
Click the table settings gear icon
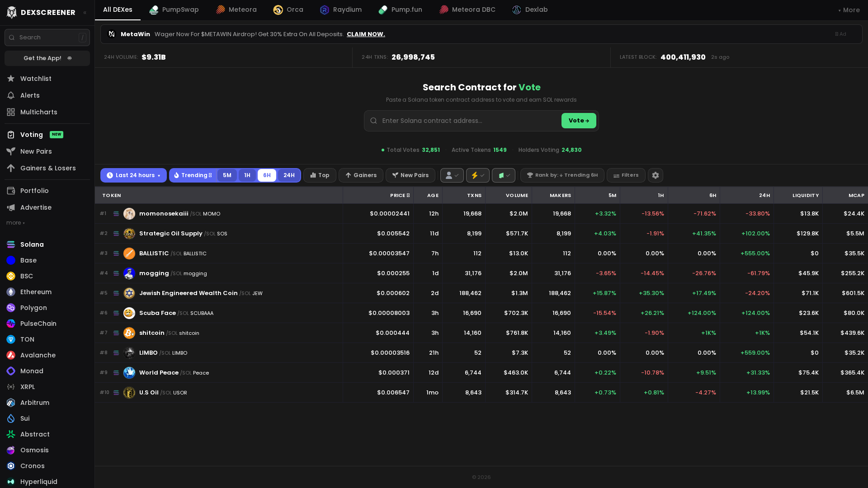tap(655, 175)
